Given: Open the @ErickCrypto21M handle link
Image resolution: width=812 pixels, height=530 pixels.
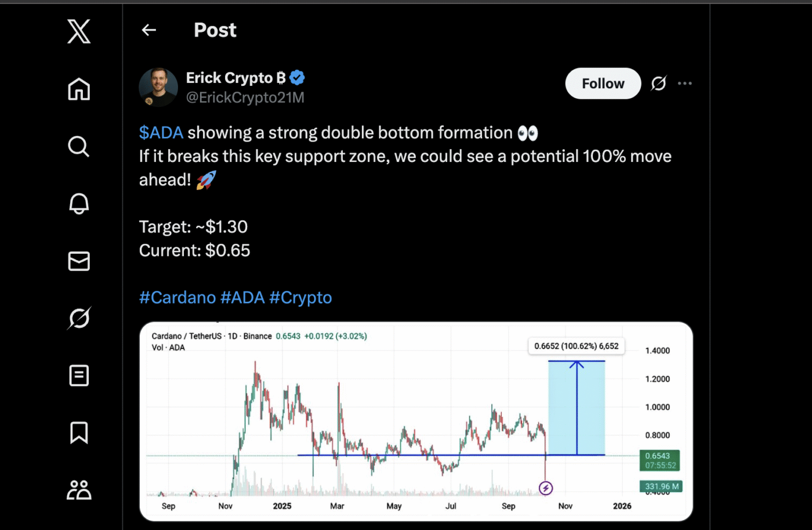Looking at the screenshot, I should click(x=245, y=98).
